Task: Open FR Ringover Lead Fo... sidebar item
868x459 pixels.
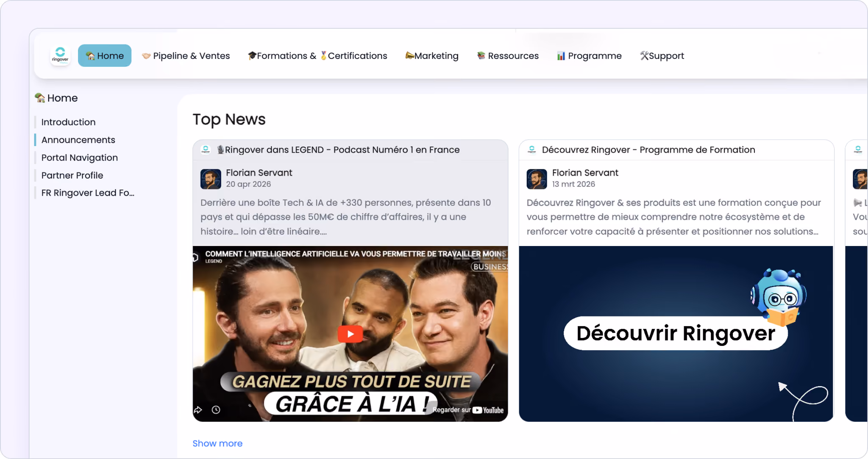Action: (x=88, y=193)
